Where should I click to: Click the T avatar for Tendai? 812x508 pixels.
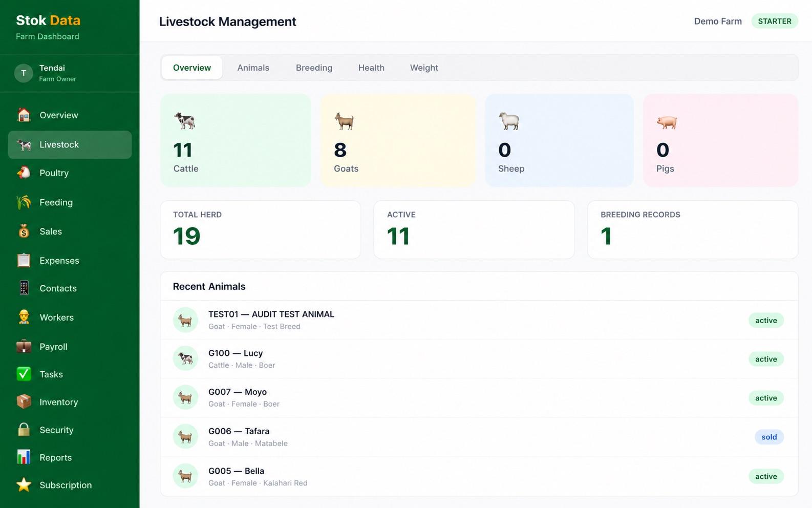click(24, 73)
